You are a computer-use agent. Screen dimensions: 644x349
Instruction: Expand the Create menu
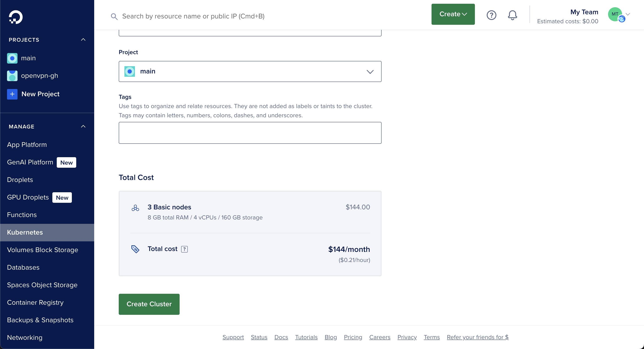click(x=453, y=14)
